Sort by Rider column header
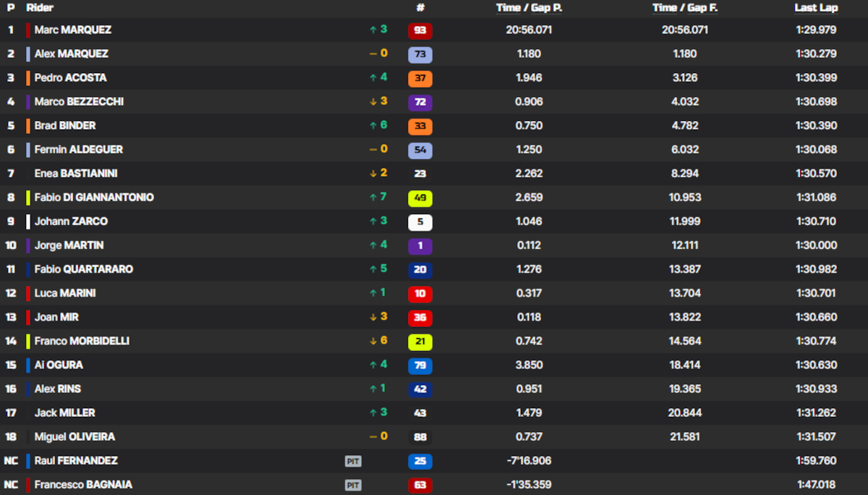The width and height of the screenshot is (868, 495). click(40, 7)
